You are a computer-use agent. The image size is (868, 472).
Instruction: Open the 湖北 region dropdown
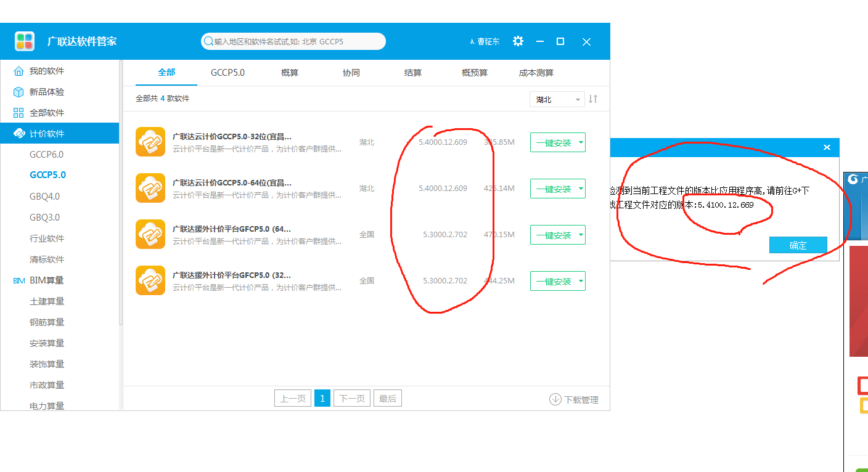[x=557, y=99]
